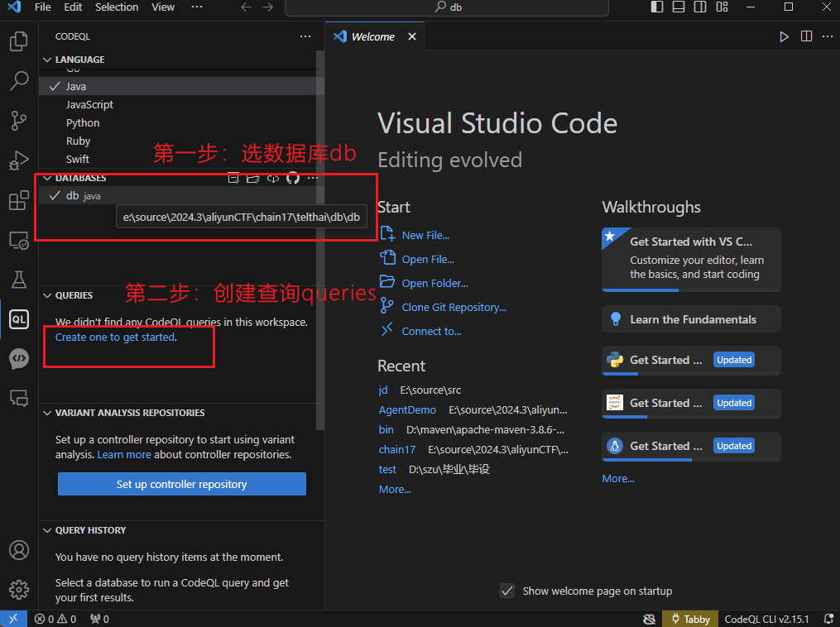The width and height of the screenshot is (840, 627).
Task: Click the search box showing db
Action: 447,7
